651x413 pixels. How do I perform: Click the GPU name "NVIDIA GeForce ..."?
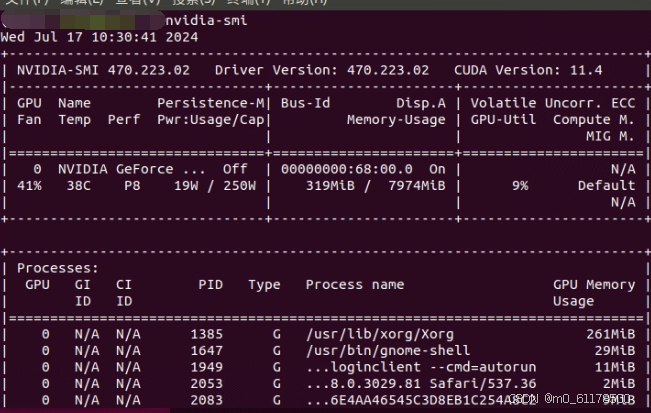coord(132,169)
